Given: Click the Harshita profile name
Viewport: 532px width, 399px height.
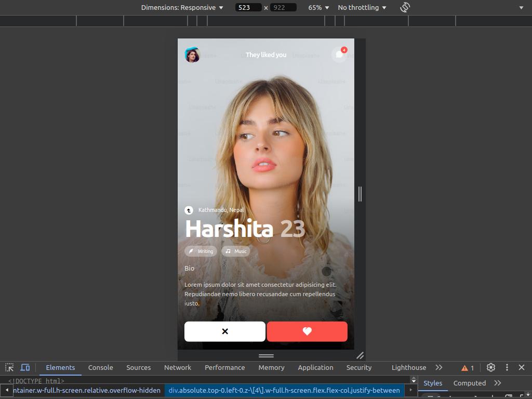Looking at the screenshot, I should point(229,229).
